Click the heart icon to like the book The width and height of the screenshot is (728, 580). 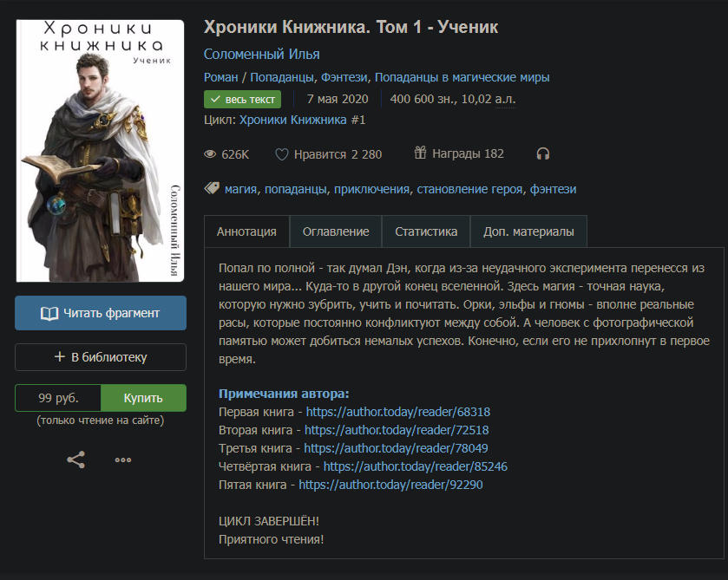[x=281, y=154]
